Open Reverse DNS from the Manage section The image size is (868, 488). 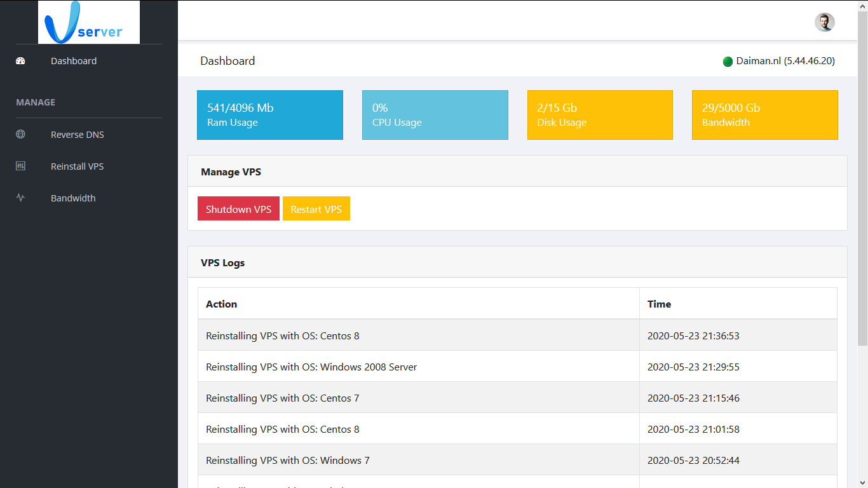77,134
